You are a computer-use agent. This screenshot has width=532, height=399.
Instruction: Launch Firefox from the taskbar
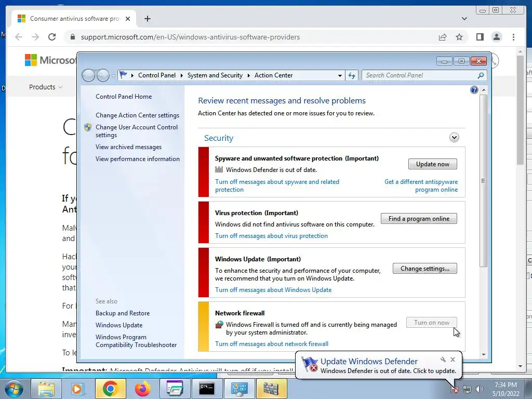[x=142, y=389]
